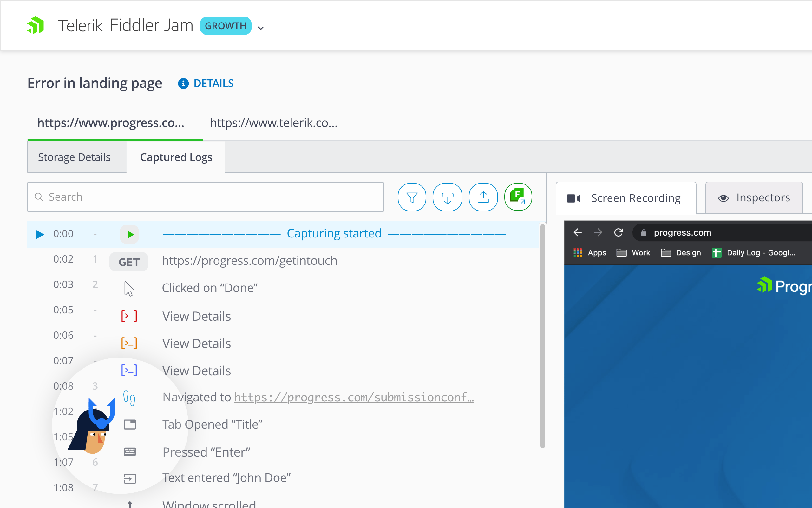Click the video camera icon in Screen Recording tab
This screenshot has width=812, height=508.
tap(573, 198)
